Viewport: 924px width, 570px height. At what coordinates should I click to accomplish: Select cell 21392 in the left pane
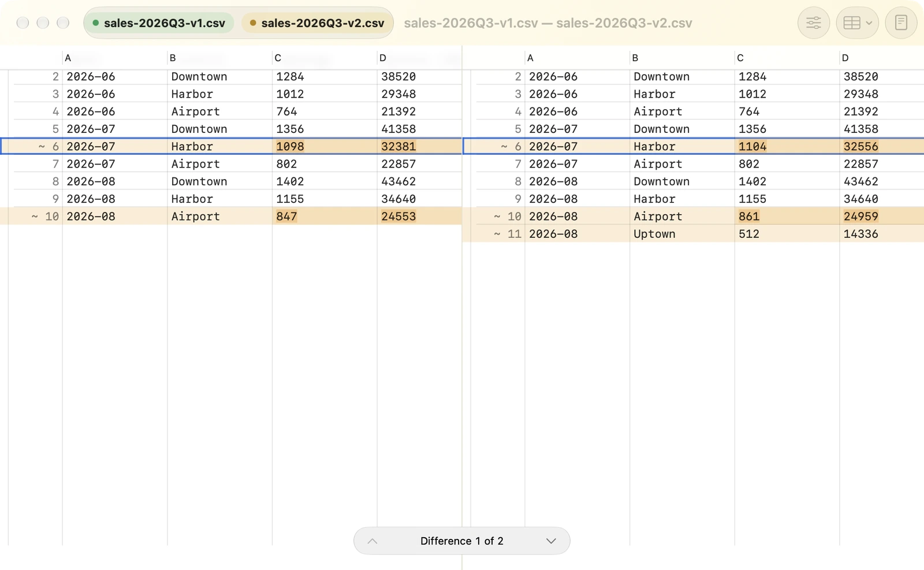point(398,111)
